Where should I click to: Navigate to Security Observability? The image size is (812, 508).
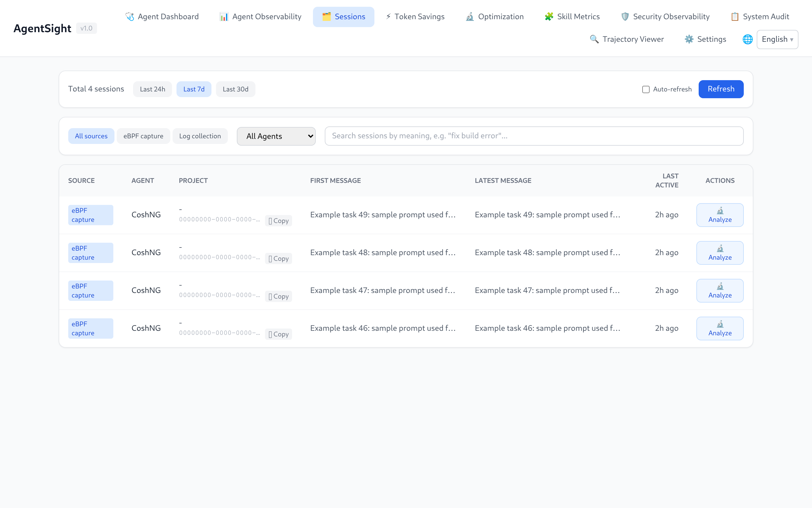pyautogui.click(x=665, y=17)
